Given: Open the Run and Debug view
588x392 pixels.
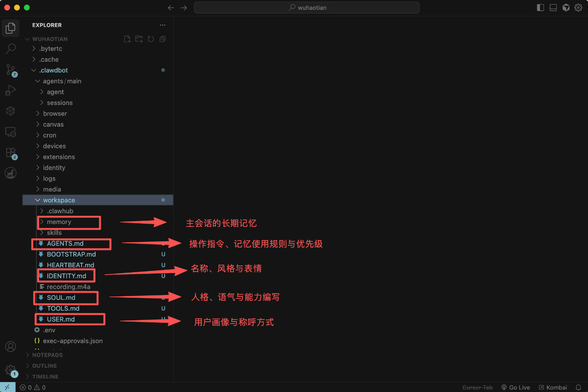Looking at the screenshot, I should click(11, 90).
